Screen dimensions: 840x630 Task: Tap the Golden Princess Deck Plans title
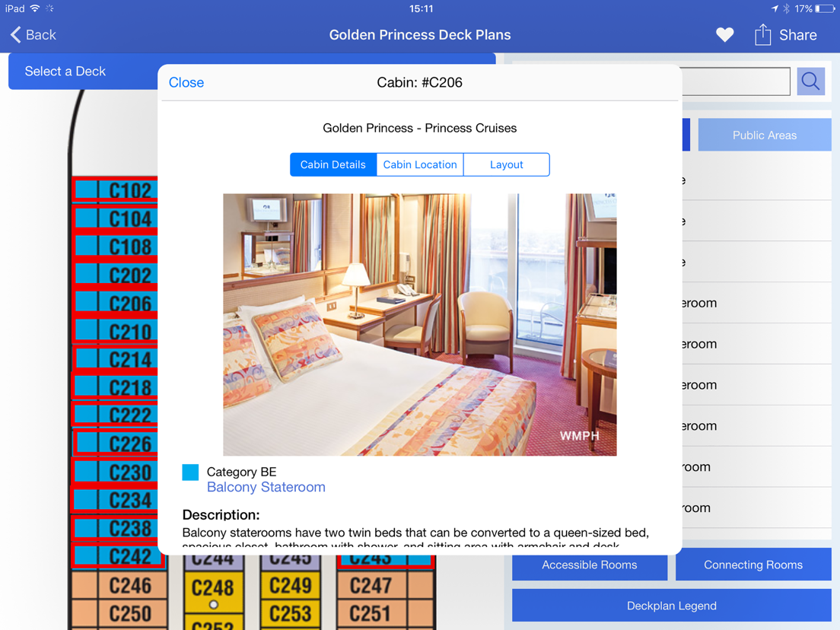coord(419,35)
